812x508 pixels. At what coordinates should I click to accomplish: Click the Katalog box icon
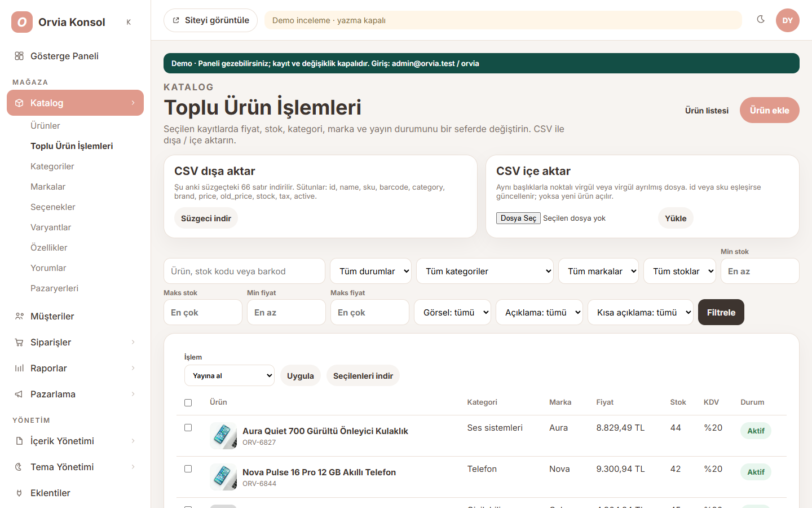(19, 103)
